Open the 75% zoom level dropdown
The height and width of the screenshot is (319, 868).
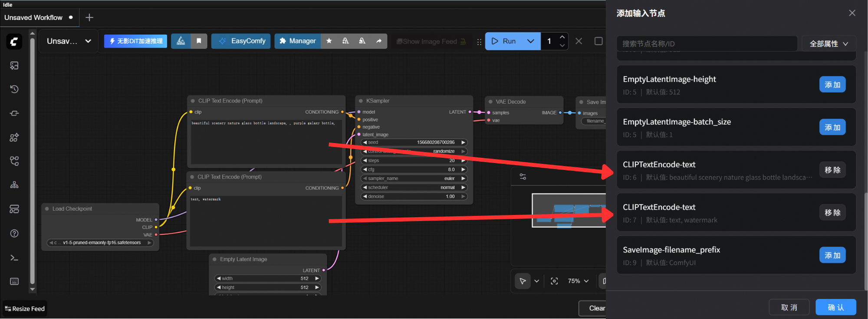(x=578, y=281)
